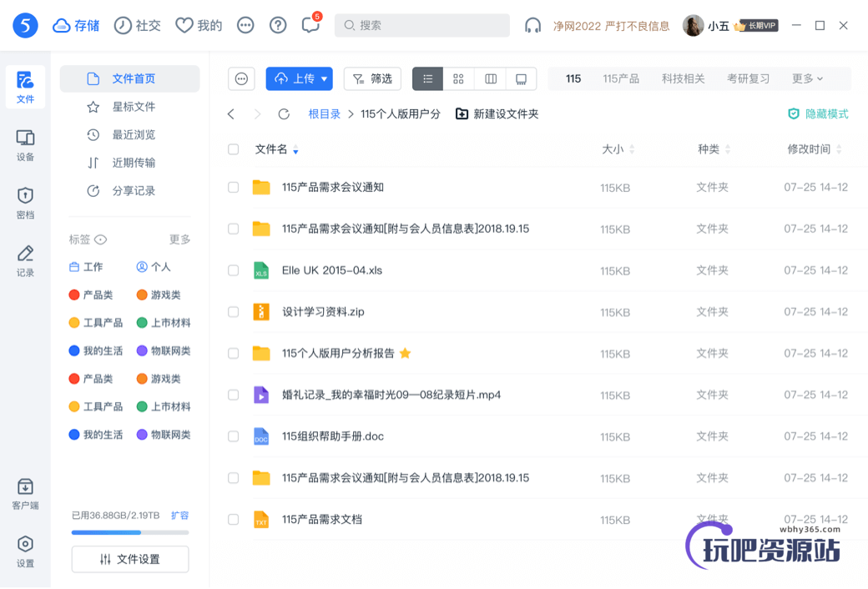The height and width of the screenshot is (589, 868).
Task: Switch to column view
Action: [x=491, y=78]
